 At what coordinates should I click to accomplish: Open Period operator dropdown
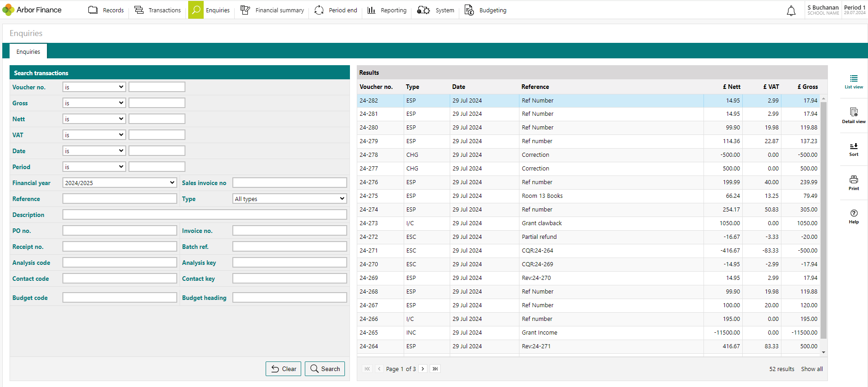coord(94,167)
